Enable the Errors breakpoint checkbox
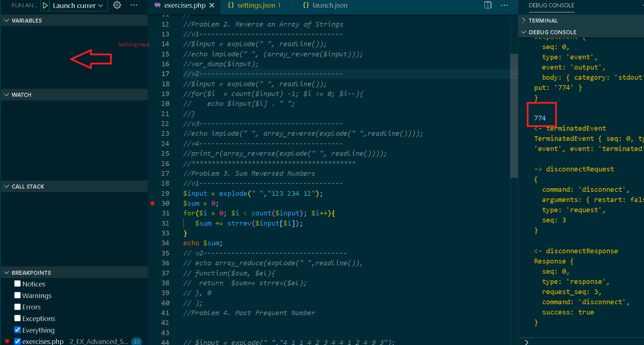This screenshot has width=644, height=345. pyautogui.click(x=17, y=307)
